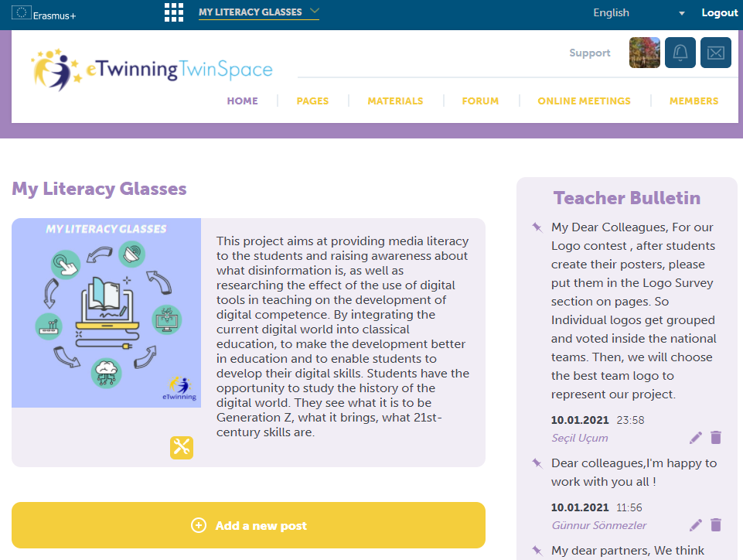View the Members tab

click(694, 101)
